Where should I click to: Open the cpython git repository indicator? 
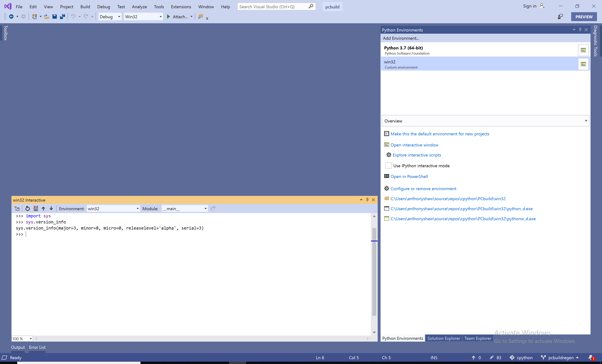[521, 357]
